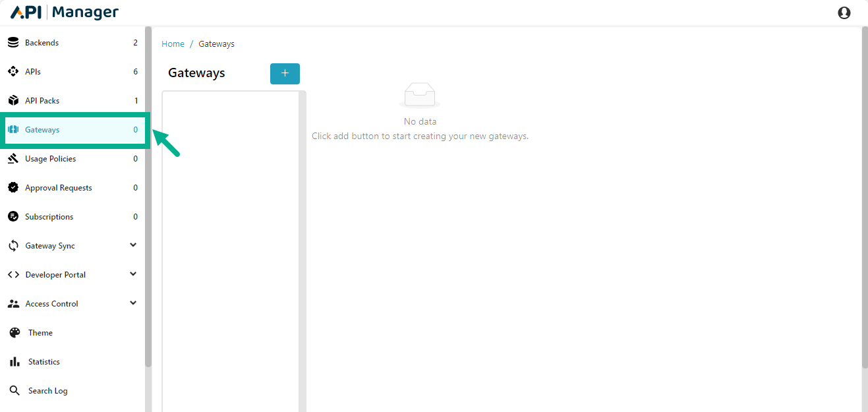Click the Subscriptions icon

coord(13,217)
